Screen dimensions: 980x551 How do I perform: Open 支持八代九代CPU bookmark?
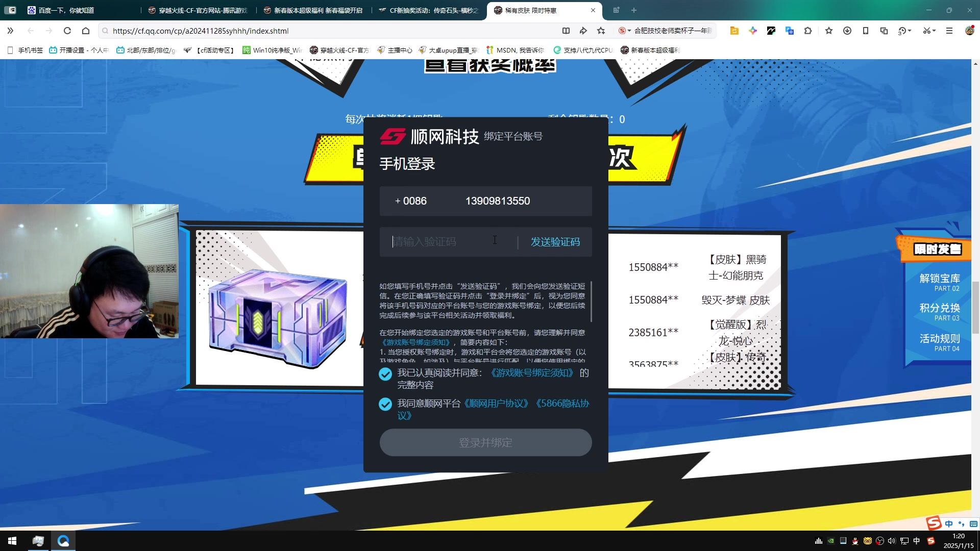tap(583, 50)
